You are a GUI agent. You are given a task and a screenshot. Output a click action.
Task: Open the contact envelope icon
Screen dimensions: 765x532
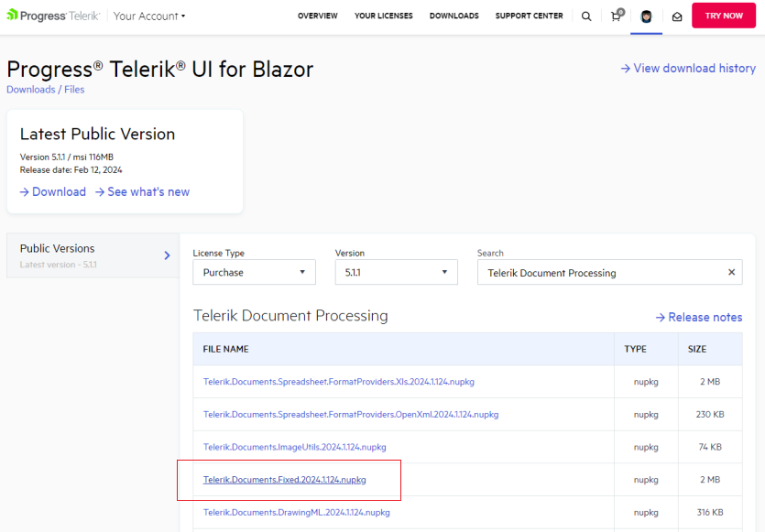click(676, 16)
